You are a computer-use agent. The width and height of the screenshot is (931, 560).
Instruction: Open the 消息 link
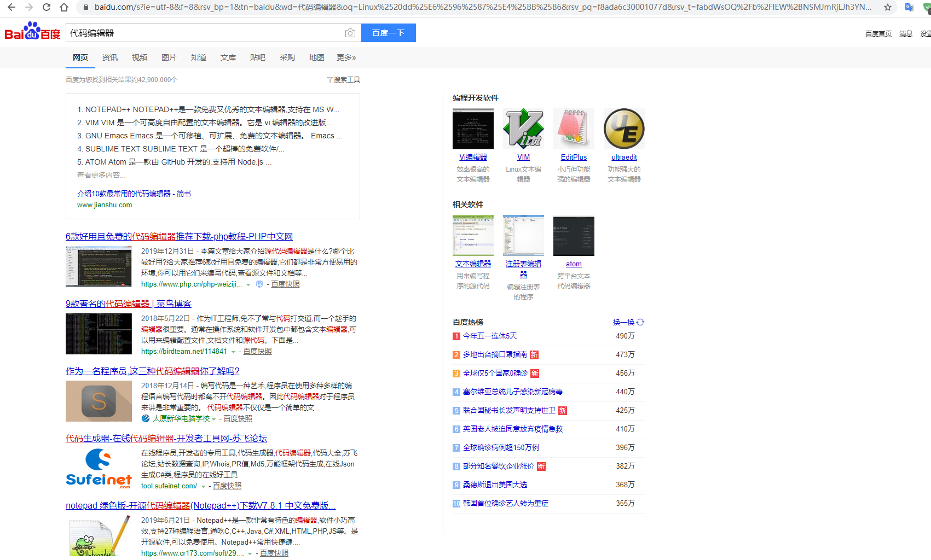pos(906,34)
